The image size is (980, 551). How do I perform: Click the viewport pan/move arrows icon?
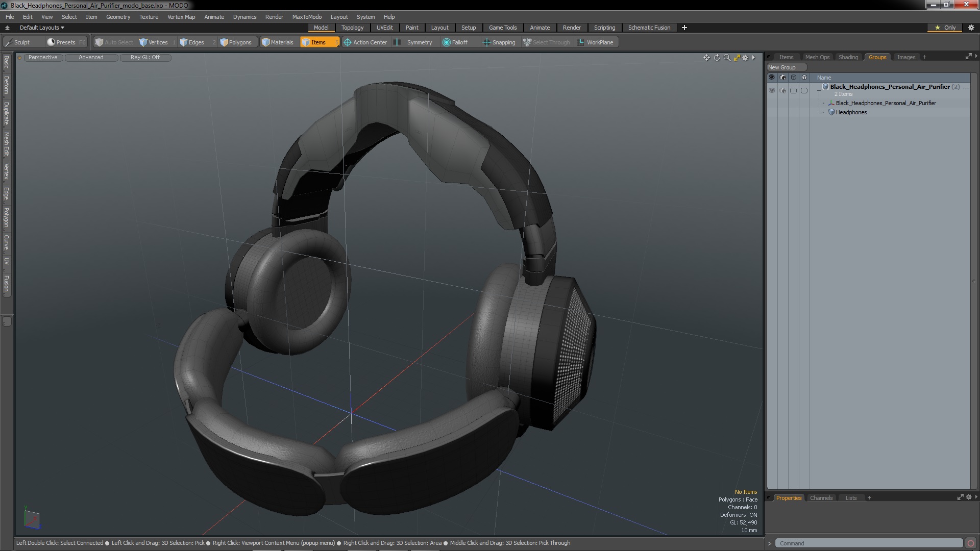click(706, 58)
